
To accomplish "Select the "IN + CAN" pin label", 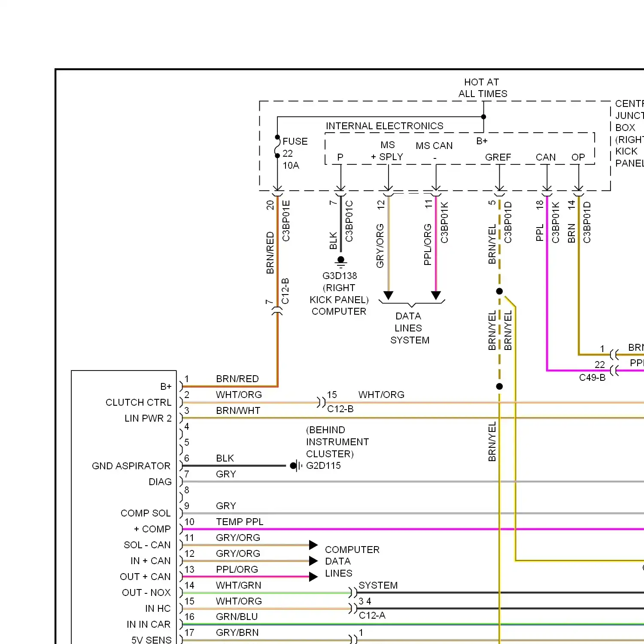I will click(150, 561).
